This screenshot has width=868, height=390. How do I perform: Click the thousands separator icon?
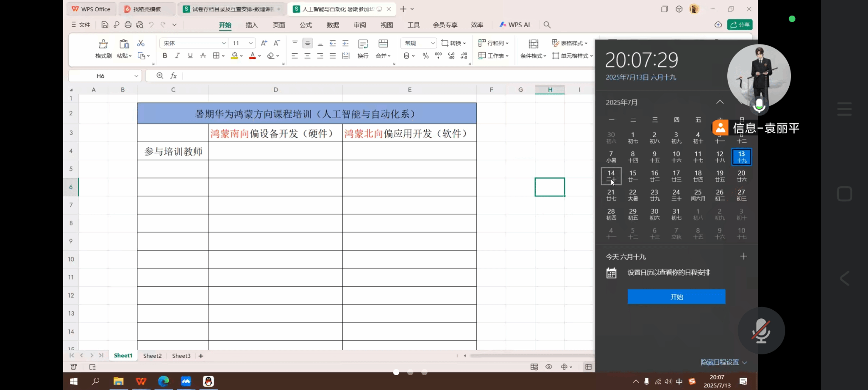(x=438, y=55)
